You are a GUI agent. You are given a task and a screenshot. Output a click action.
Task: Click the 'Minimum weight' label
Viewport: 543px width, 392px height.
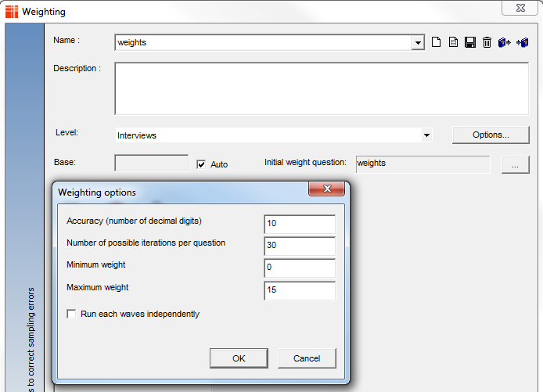coord(96,265)
